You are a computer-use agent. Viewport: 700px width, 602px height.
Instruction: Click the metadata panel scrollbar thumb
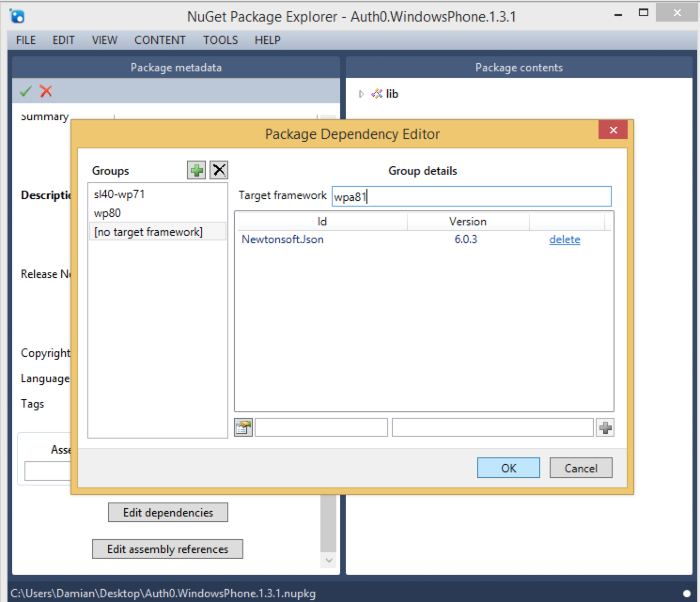[329, 524]
